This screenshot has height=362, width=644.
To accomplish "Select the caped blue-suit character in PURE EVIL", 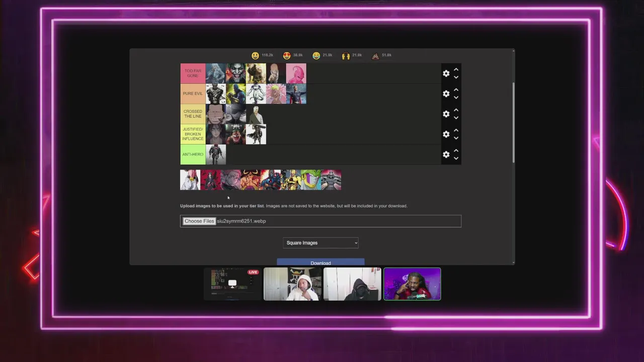I will [x=296, y=94].
